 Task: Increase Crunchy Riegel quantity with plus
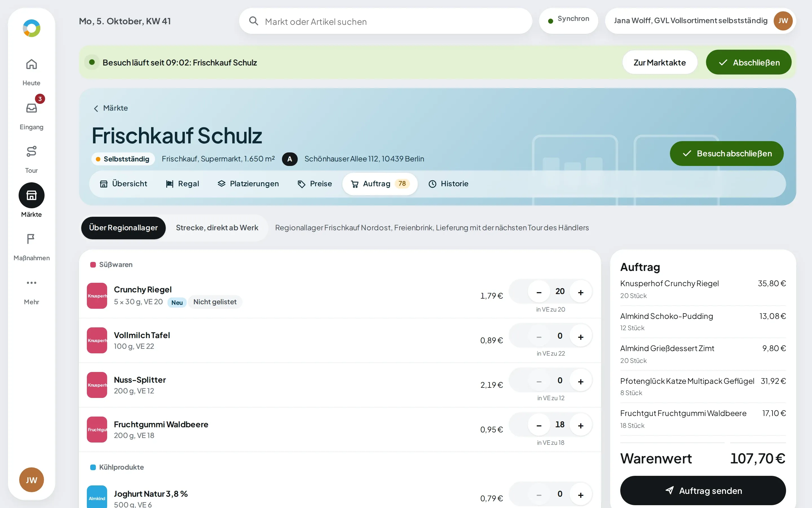581,292
